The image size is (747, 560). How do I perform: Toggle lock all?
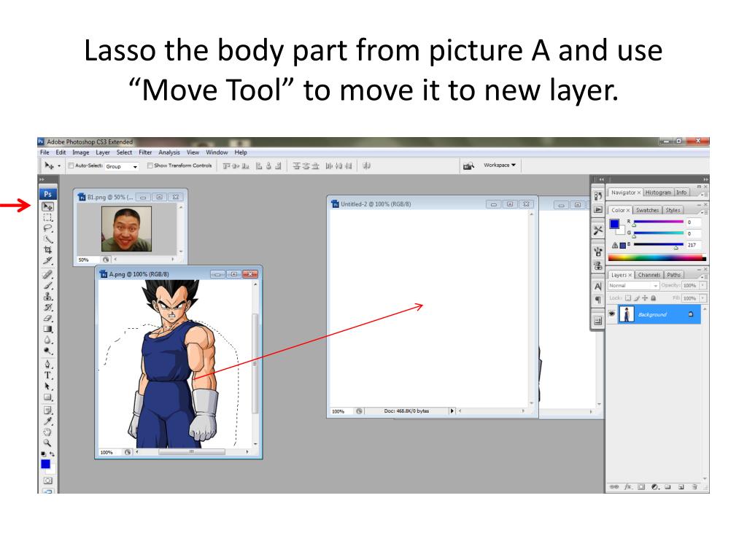click(654, 298)
